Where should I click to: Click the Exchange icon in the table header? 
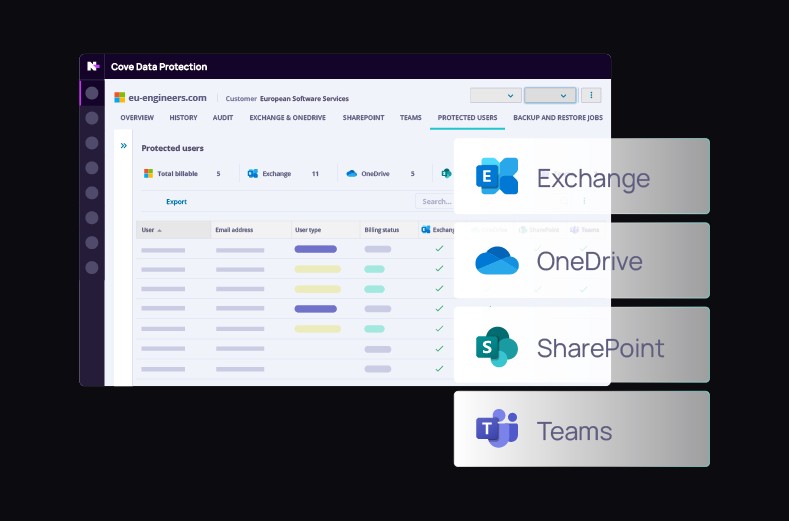pyautogui.click(x=426, y=230)
